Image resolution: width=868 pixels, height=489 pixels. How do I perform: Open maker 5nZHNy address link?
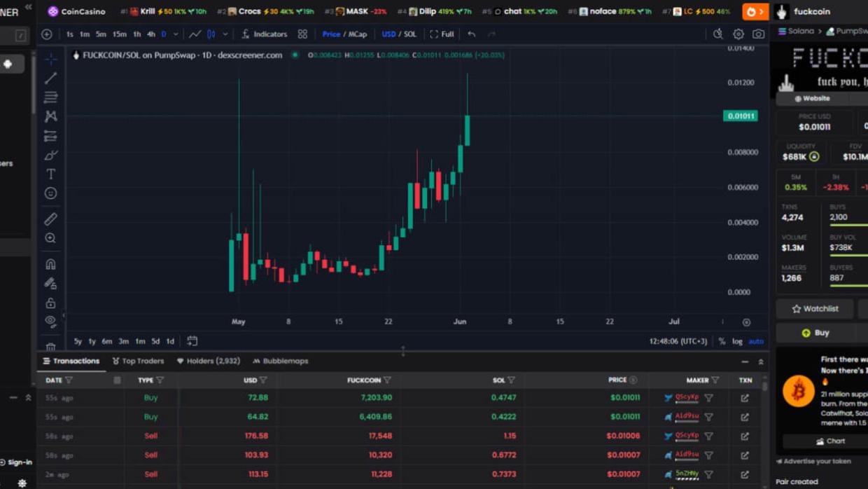pos(687,474)
